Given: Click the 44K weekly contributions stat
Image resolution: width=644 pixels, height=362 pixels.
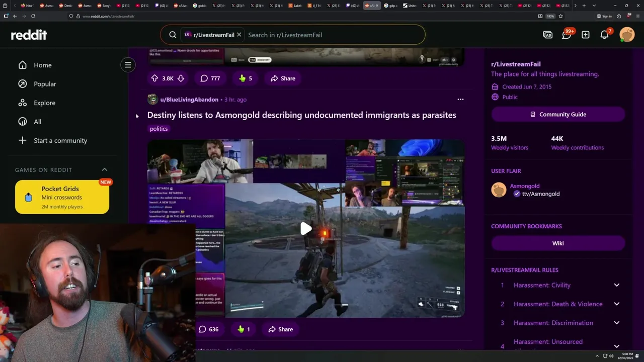Looking at the screenshot, I should [x=577, y=143].
